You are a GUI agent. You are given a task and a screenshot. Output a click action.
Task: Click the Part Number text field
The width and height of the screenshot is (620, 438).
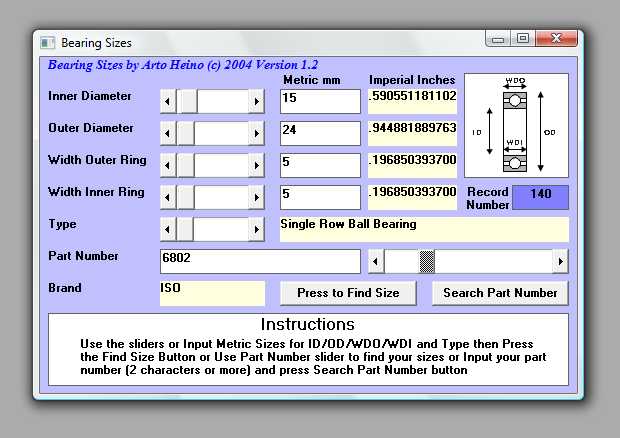[x=260, y=261]
